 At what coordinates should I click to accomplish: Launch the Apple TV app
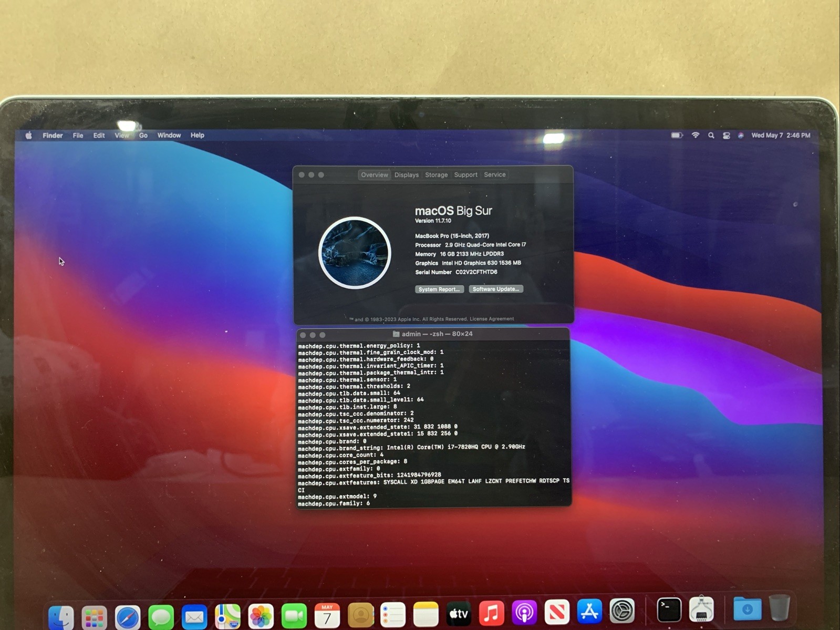coord(459,613)
